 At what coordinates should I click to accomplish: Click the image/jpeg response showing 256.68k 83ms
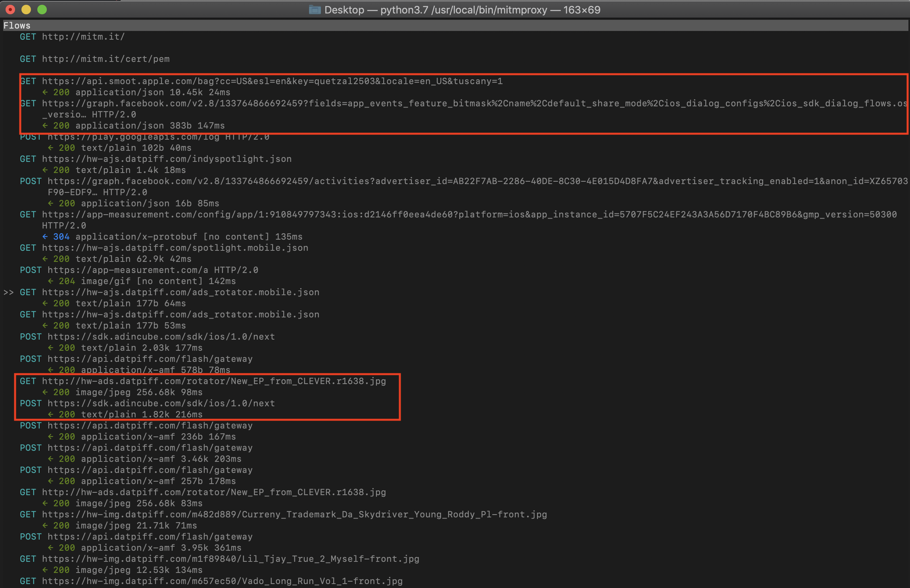[x=122, y=503]
